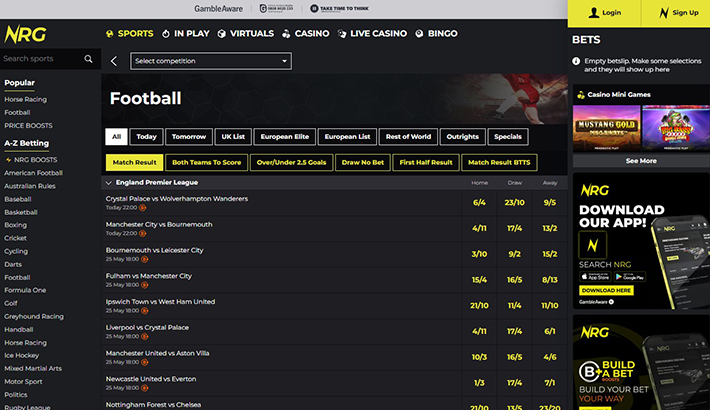710x410 pixels.
Task: Click the back arrow beside the competition selector
Action: point(114,61)
